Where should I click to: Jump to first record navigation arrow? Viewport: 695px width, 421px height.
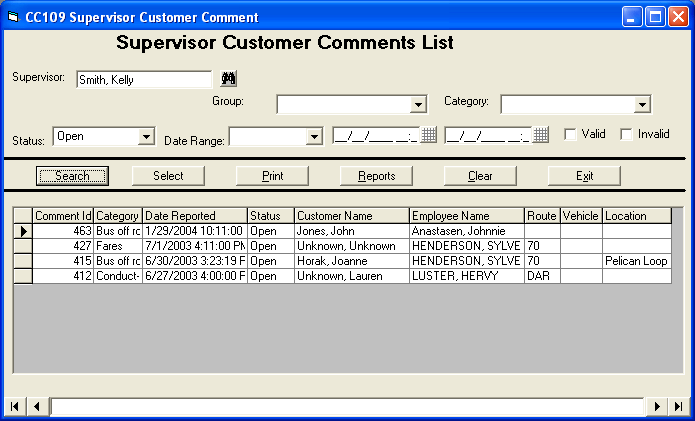pyautogui.click(x=15, y=406)
